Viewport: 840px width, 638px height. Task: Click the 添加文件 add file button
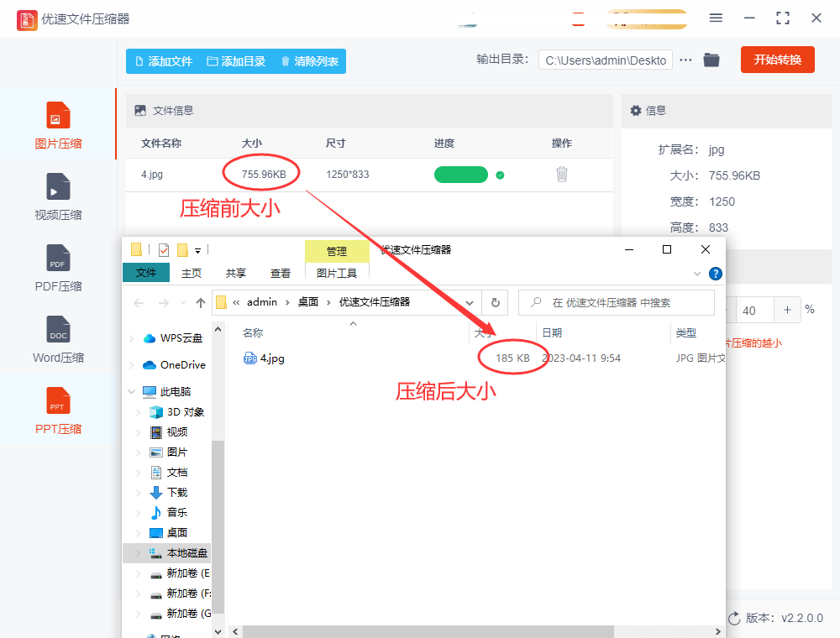pyautogui.click(x=164, y=61)
